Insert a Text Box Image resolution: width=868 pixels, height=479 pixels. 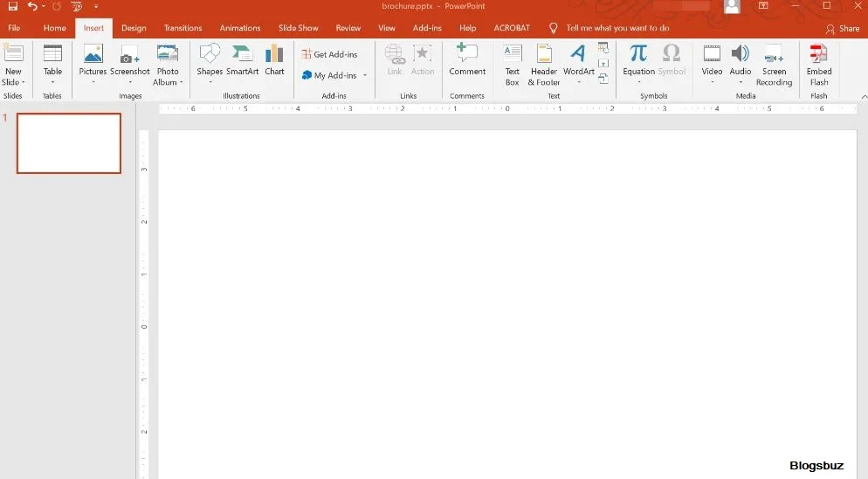click(x=512, y=55)
